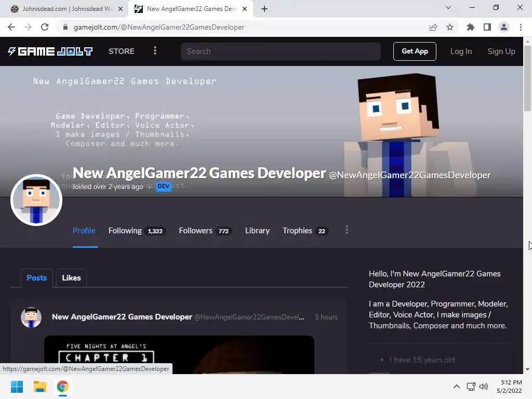Click the large profile avatar picture
Image resolution: width=532 pixels, height=399 pixels.
point(36,200)
